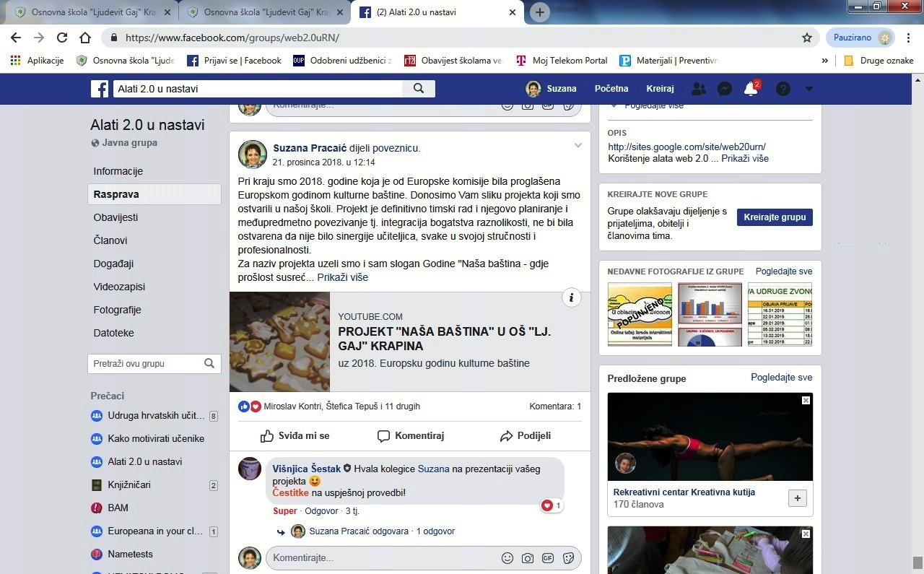
Task: Open post options chevron on Suzana's post
Action: point(577,146)
